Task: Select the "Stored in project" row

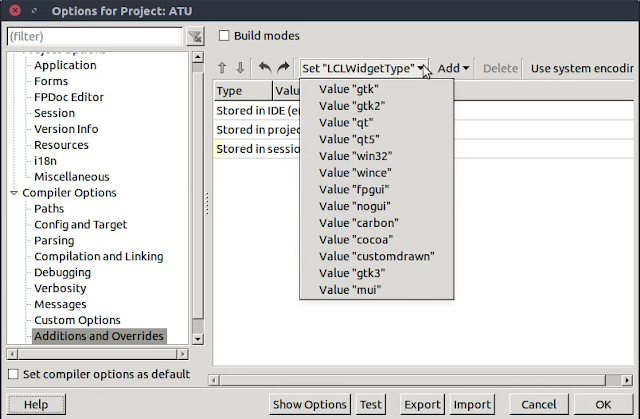Action: click(x=424, y=130)
